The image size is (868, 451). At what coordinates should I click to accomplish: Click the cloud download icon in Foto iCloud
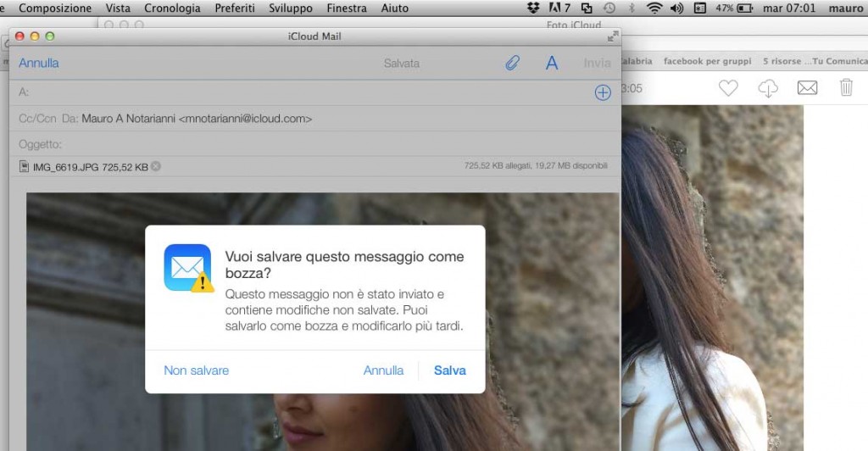(768, 88)
